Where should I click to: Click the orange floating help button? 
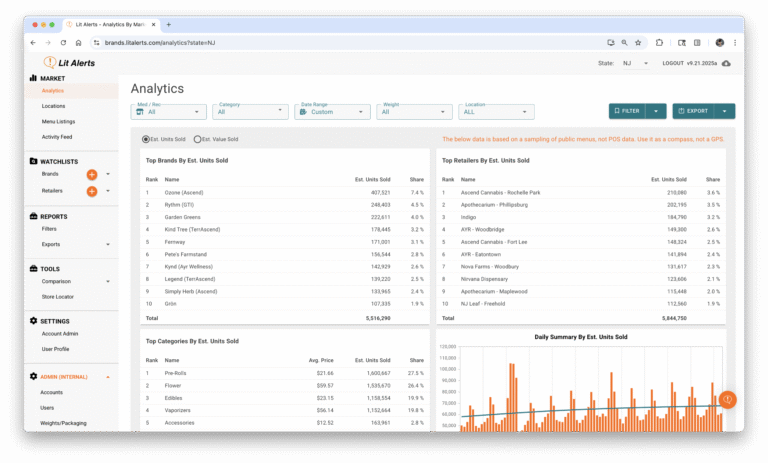tap(727, 400)
